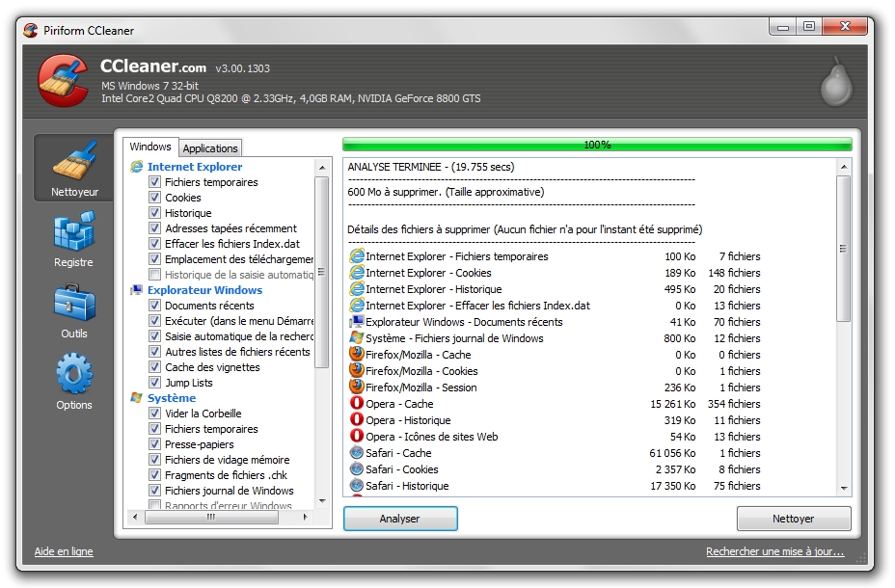Click the results panel vertical scrollbar thumb
Image resolution: width=895 pixels, height=588 pixels.
coord(844,249)
